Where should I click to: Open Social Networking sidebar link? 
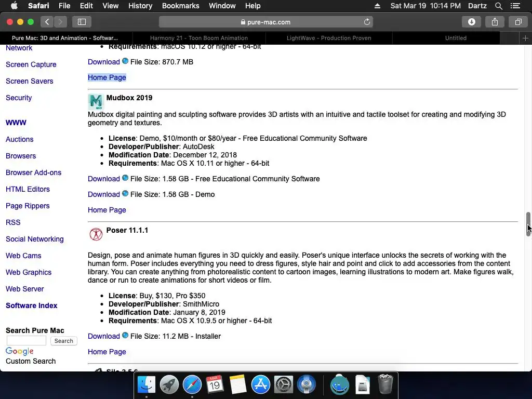pos(35,239)
